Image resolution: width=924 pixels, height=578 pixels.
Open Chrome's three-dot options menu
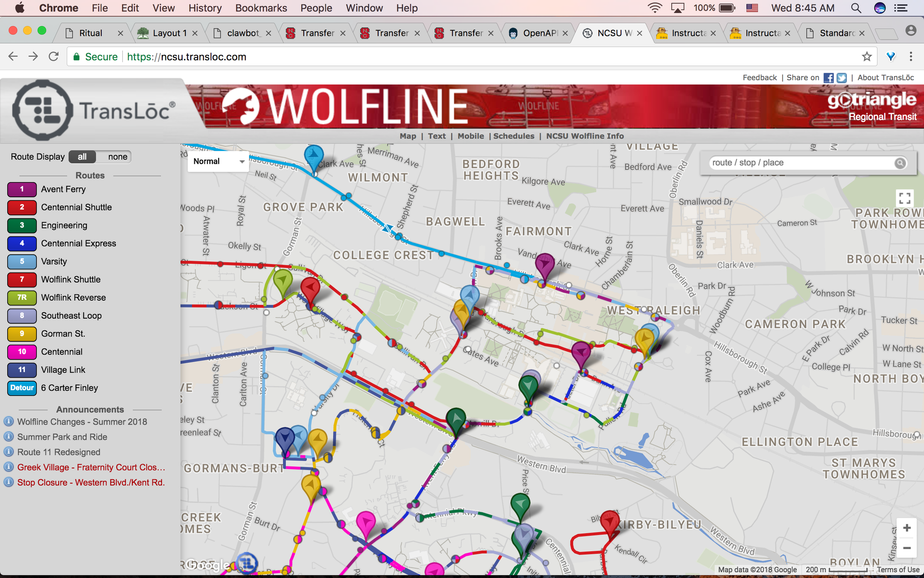click(x=911, y=57)
